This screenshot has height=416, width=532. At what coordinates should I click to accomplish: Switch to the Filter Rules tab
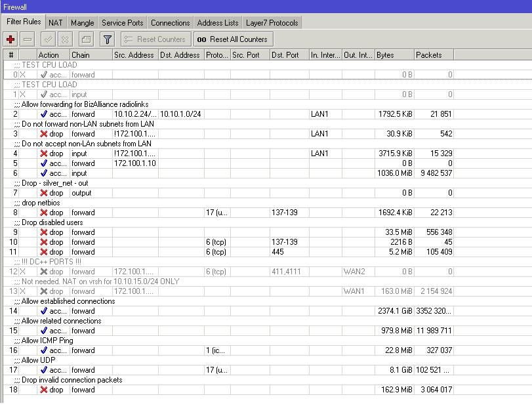24,22
